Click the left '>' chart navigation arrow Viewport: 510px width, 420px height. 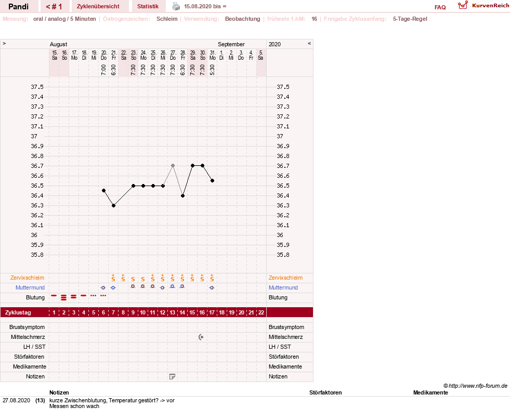coord(4,43)
